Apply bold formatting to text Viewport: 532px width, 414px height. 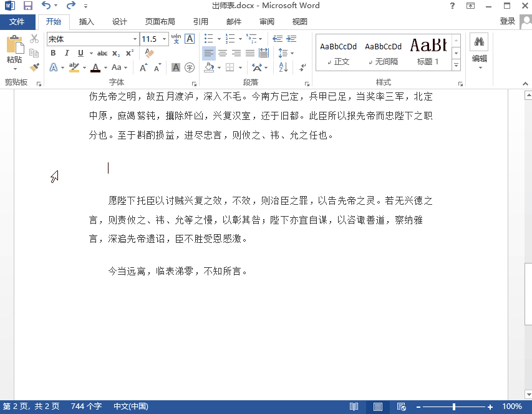(x=52, y=54)
